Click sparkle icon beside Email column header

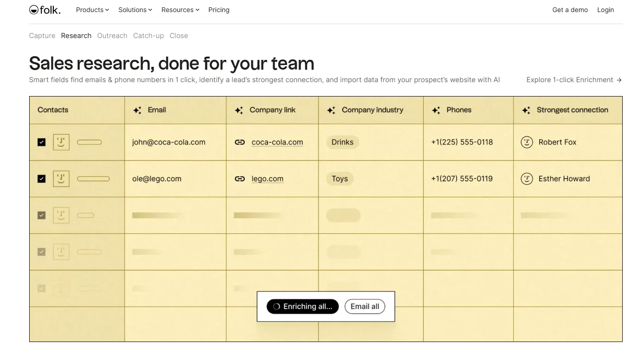(137, 110)
